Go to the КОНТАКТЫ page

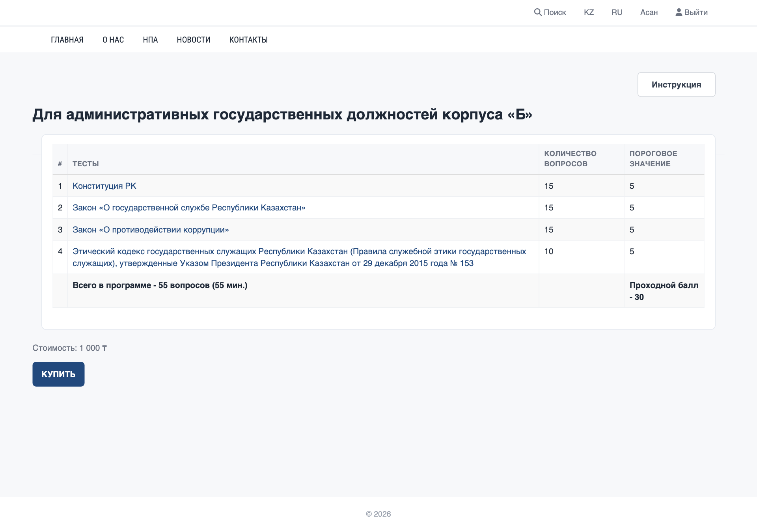click(248, 40)
